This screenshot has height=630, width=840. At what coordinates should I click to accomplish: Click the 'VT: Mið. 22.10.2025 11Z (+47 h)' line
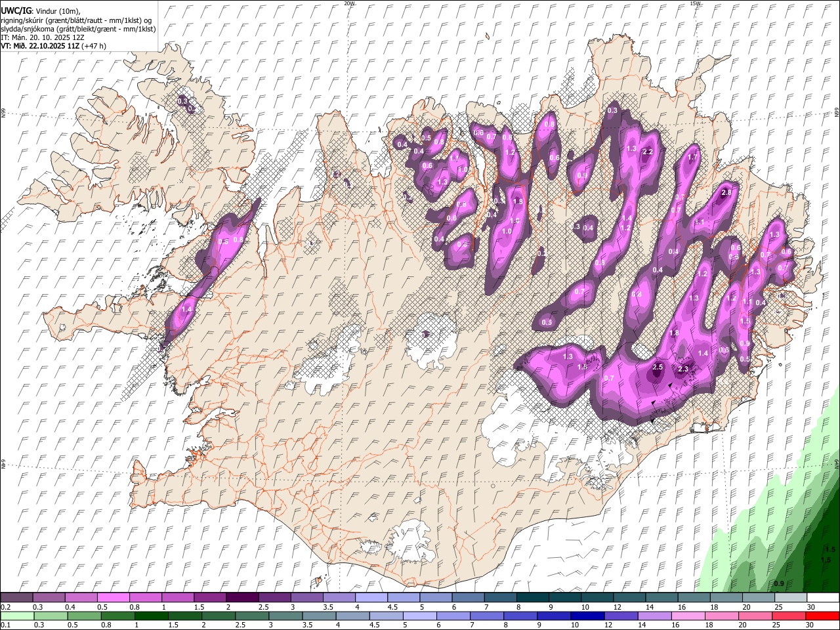tap(54, 46)
